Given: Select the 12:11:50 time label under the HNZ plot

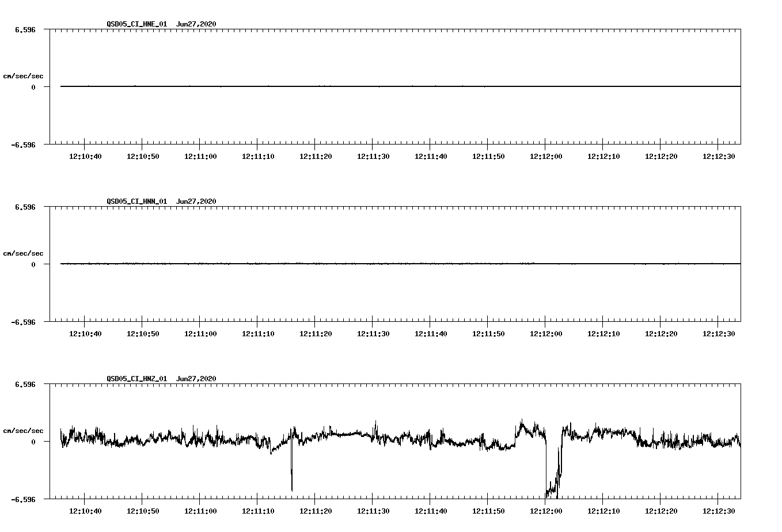Looking at the screenshot, I should click(488, 511).
